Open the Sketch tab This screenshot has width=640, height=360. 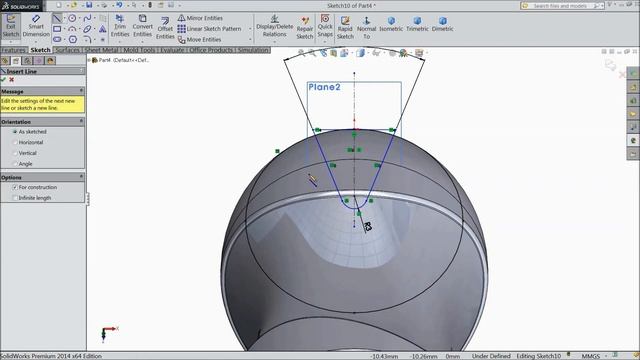[40, 50]
